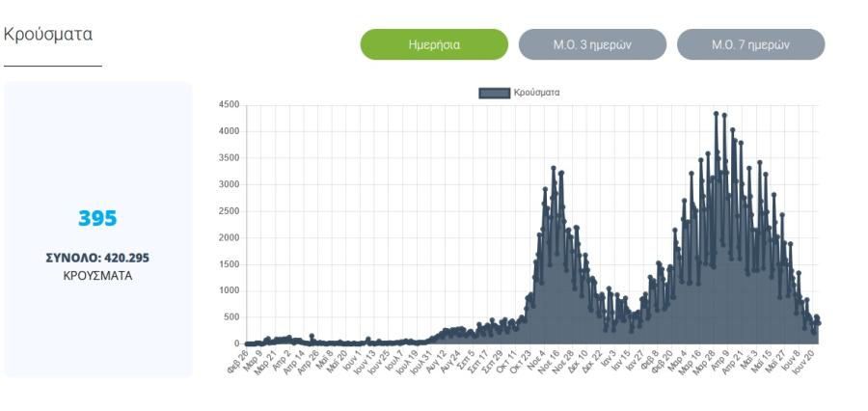Switch to Μ.Ο. 3 ημερών average
868x411 pixels.
click(x=592, y=45)
